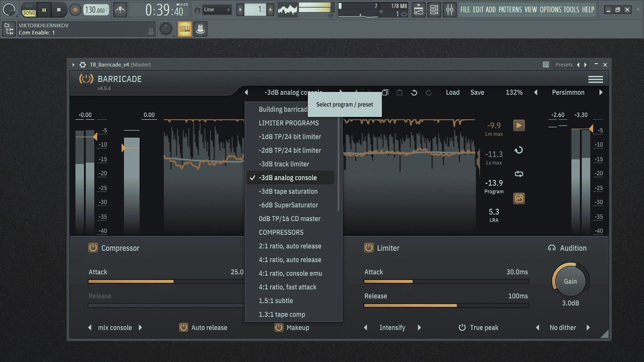Go to next wrapper preset arrow
644x362 pixels.
pos(586,65)
